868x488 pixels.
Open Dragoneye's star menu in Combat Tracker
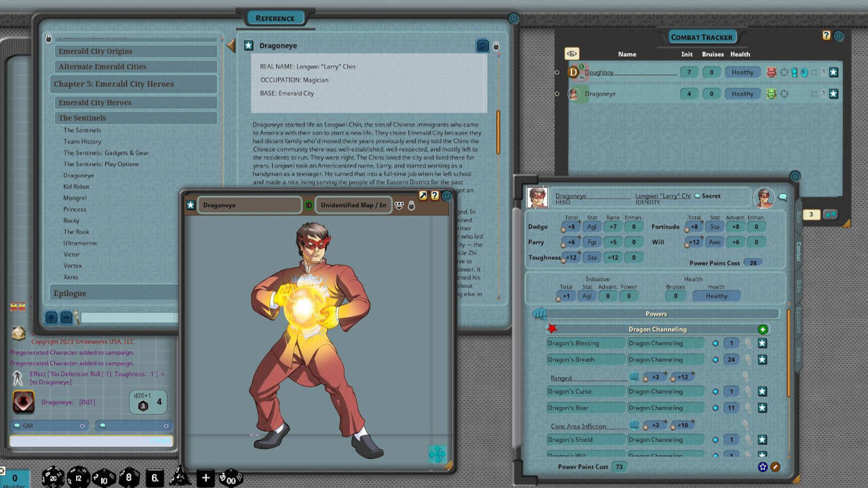pyautogui.click(x=833, y=94)
